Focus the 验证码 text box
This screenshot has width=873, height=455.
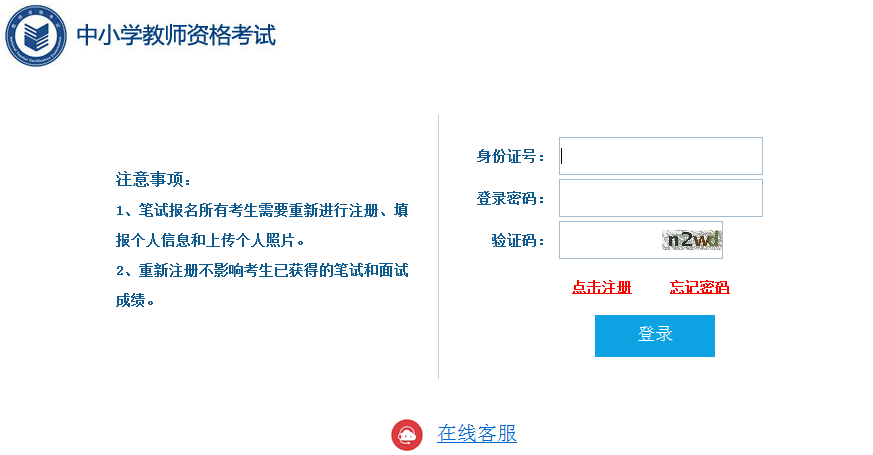610,240
